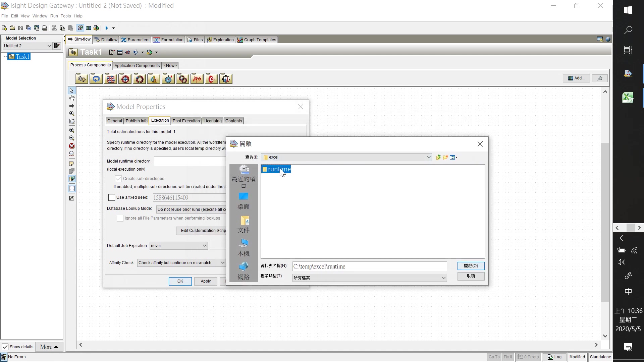
Task: Toggle the Use a fixed seed checkbox
Action: coord(112,197)
